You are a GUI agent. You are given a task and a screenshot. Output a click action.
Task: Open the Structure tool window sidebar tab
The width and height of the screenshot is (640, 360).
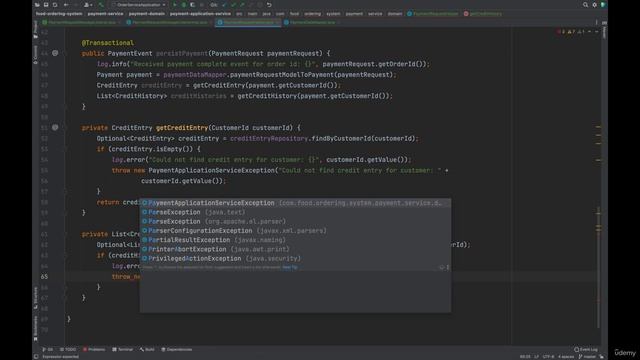pos(36,298)
